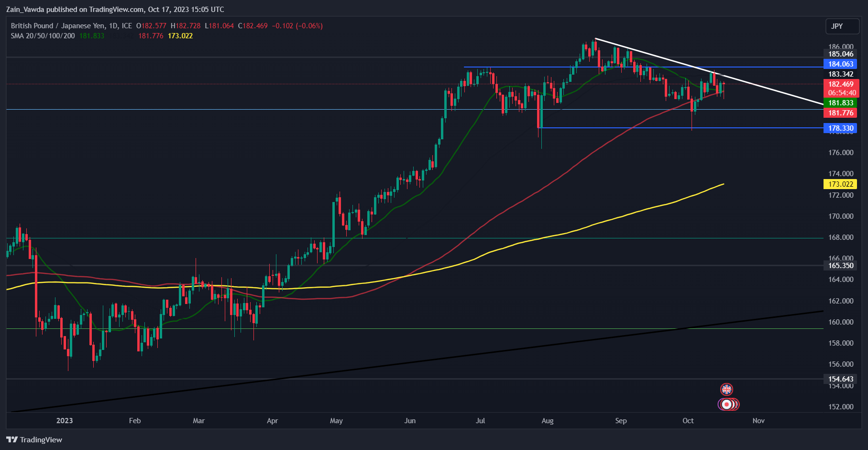Image resolution: width=868 pixels, height=450 pixels.
Task: Select the 184.063 blue price label
Action: 841,64
